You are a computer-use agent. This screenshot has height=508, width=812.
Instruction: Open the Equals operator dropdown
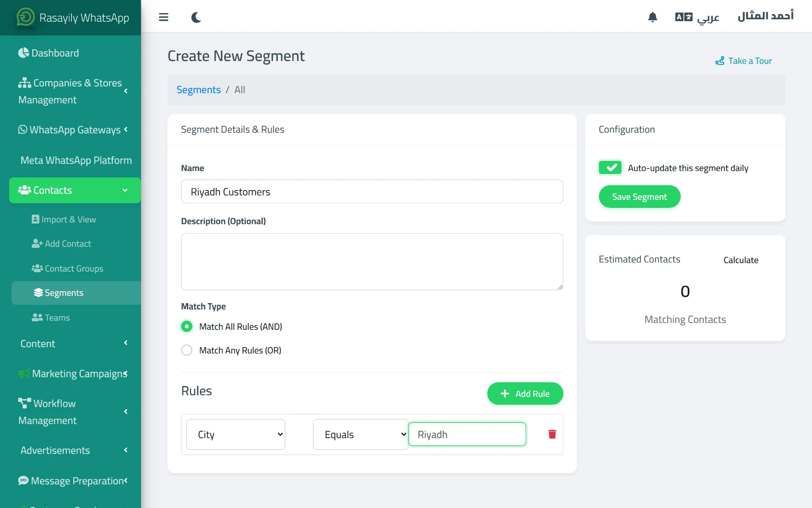(361, 434)
